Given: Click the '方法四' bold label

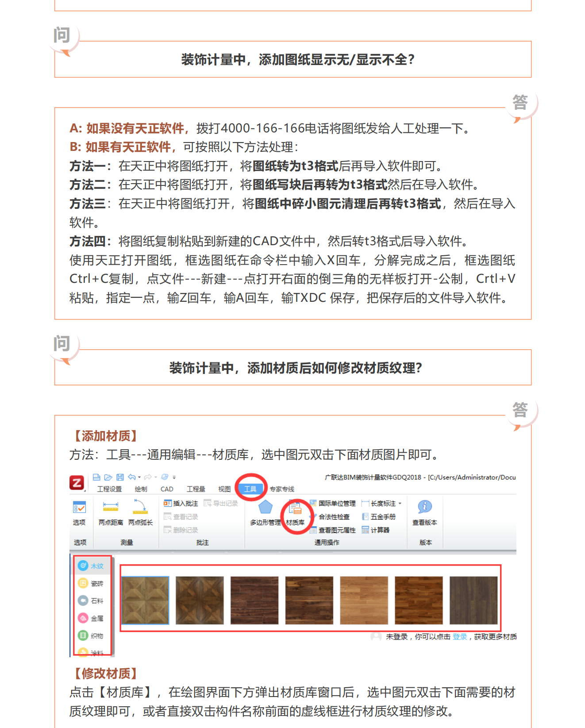Looking at the screenshot, I should pyautogui.click(x=91, y=241).
